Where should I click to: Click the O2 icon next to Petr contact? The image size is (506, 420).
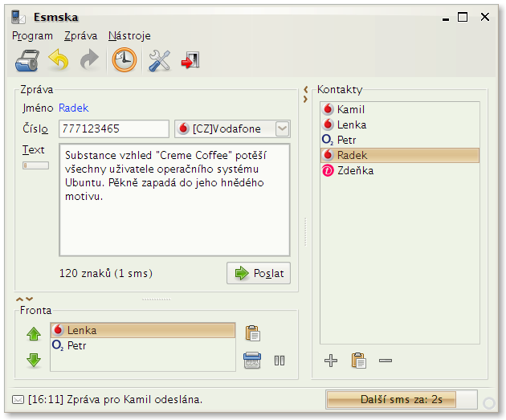coord(328,140)
